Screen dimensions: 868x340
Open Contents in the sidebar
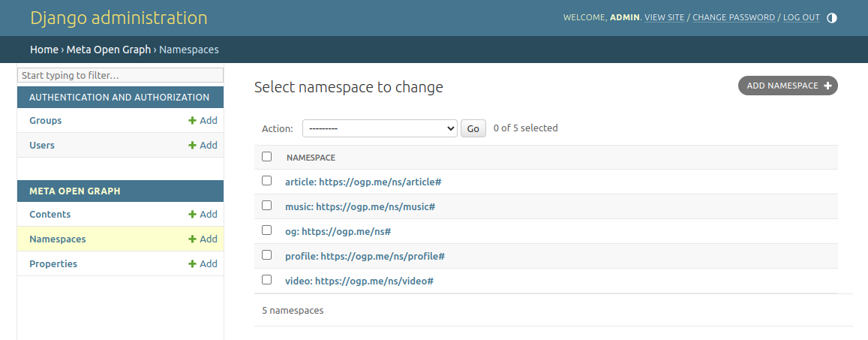tap(50, 215)
